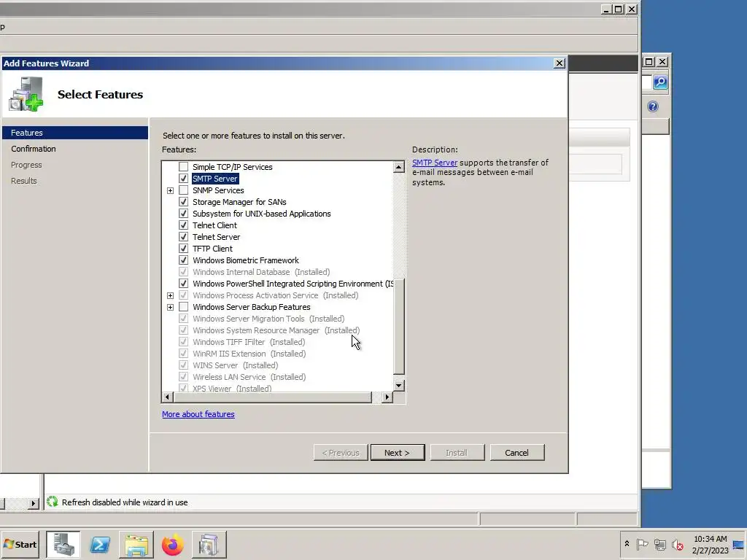
Task: Click the muted volume tray icon
Action: 677,544
